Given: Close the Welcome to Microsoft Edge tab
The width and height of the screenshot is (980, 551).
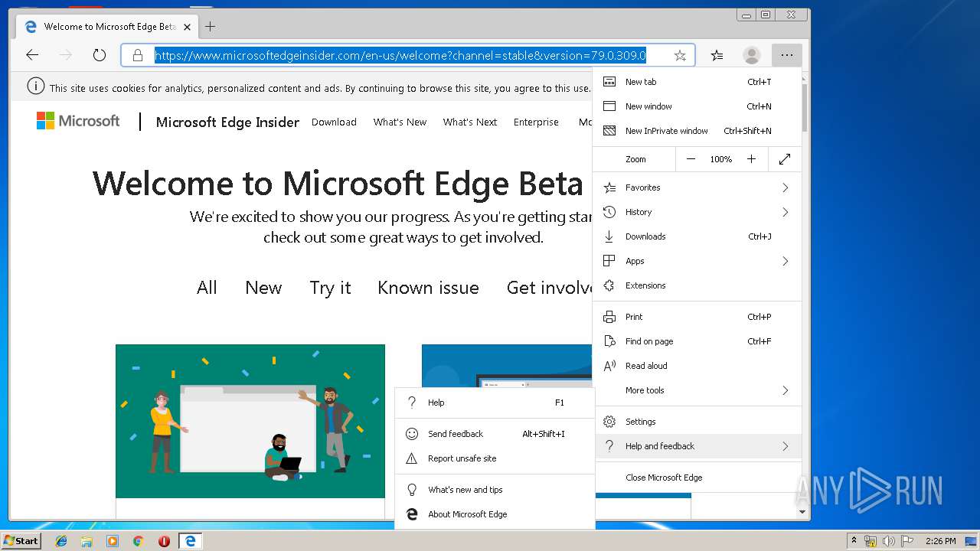Looking at the screenshot, I should [187, 27].
